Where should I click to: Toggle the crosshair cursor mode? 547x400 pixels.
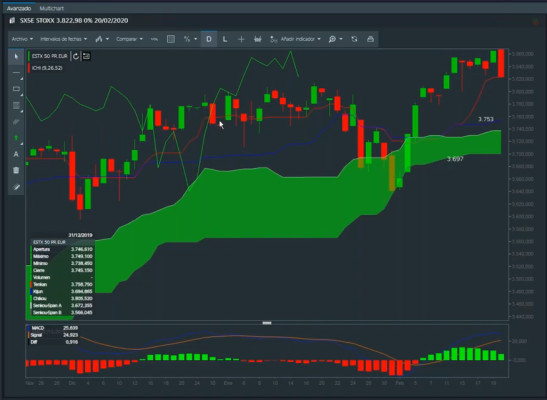coord(241,39)
